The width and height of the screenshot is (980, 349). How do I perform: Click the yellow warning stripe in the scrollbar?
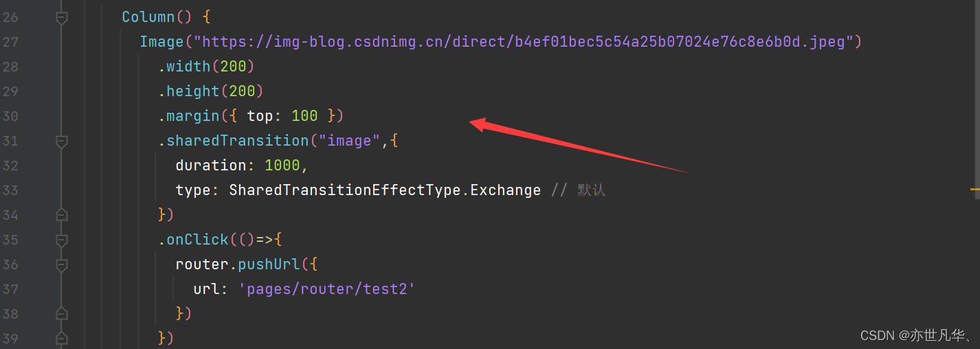coord(975,188)
